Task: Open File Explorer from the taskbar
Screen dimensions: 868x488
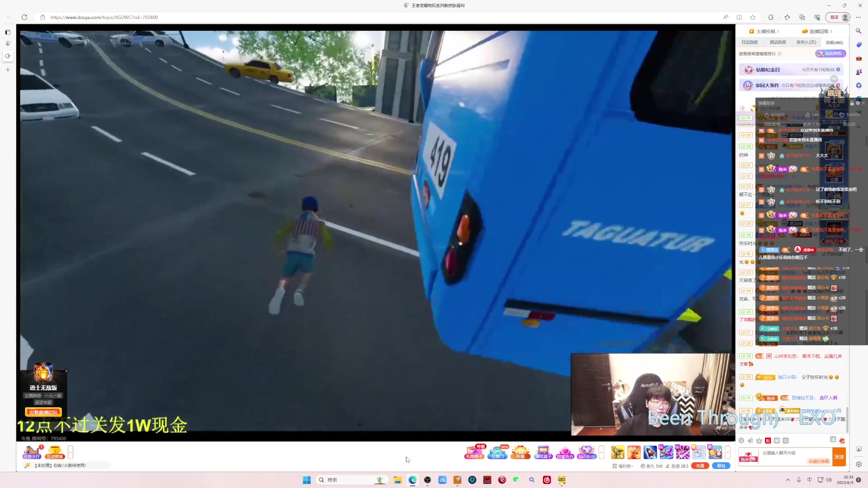Action: click(x=397, y=480)
